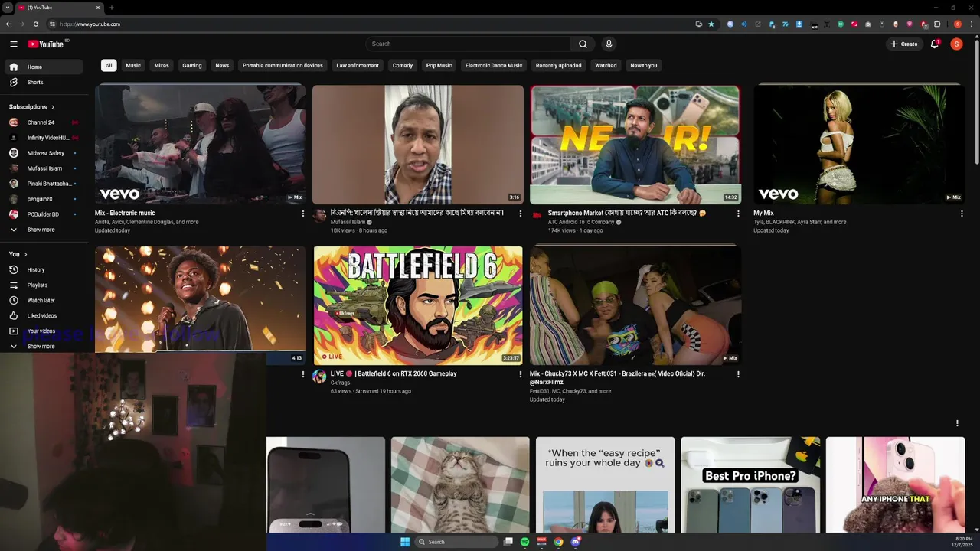Open Chrome from the taskbar
The width and height of the screenshot is (980, 551).
(558, 542)
